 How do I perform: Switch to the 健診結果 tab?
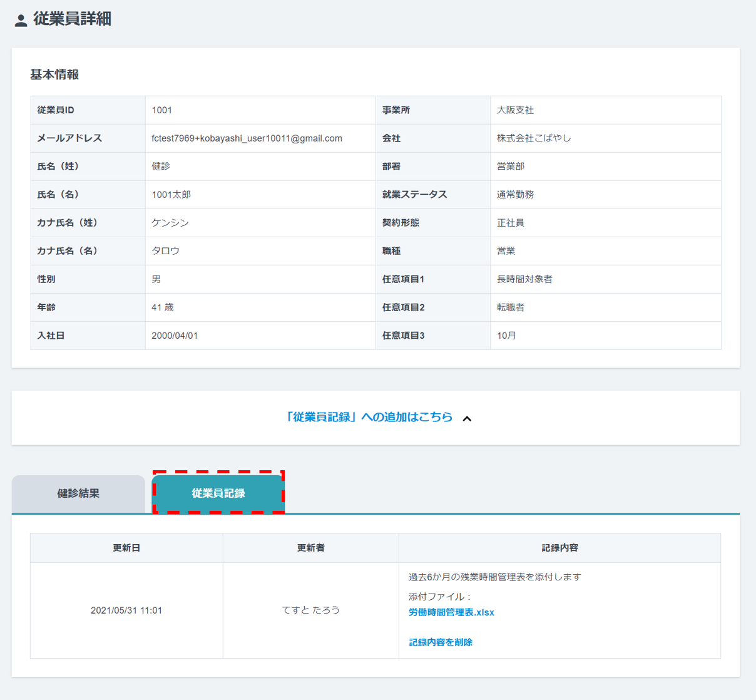pyautogui.click(x=78, y=493)
